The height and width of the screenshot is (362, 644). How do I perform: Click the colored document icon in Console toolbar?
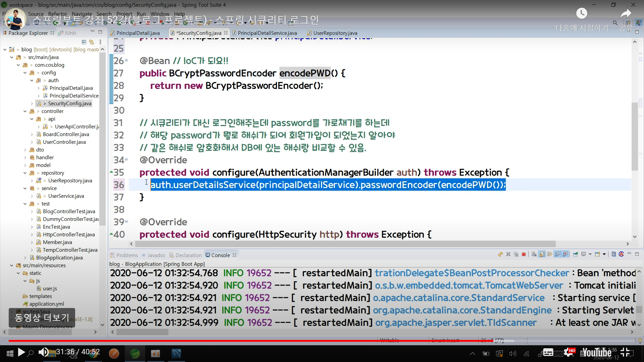click(613, 254)
